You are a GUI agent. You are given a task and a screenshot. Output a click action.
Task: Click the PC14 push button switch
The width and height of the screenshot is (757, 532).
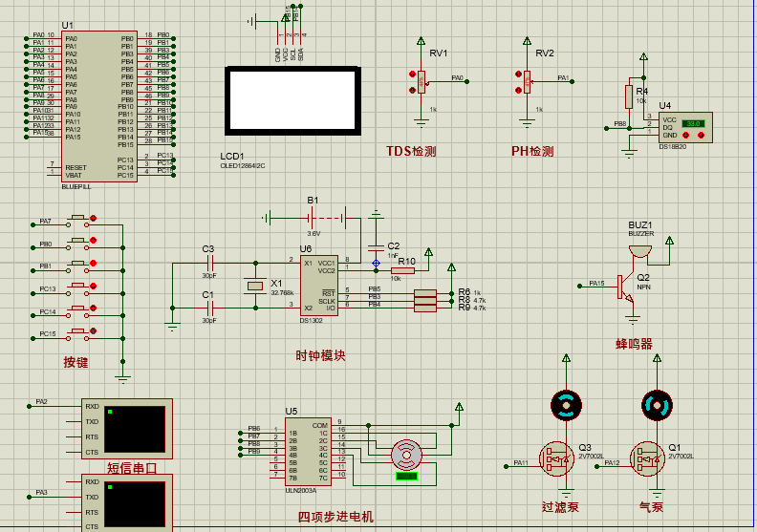click(77, 312)
